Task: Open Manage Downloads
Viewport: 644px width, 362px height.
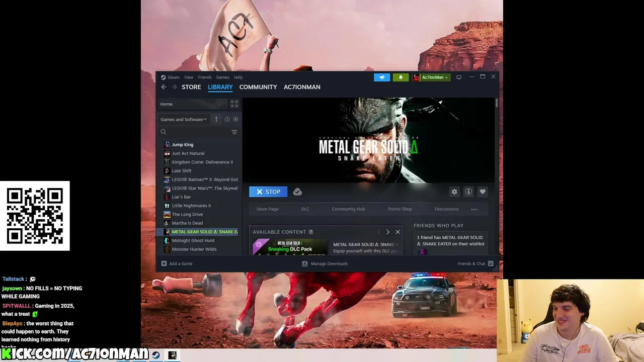Action: click(x=325, y=263)
